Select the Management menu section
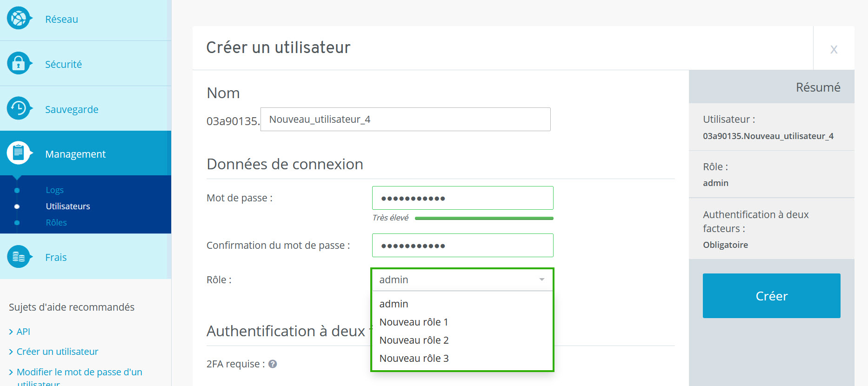 tap(86, 153)
